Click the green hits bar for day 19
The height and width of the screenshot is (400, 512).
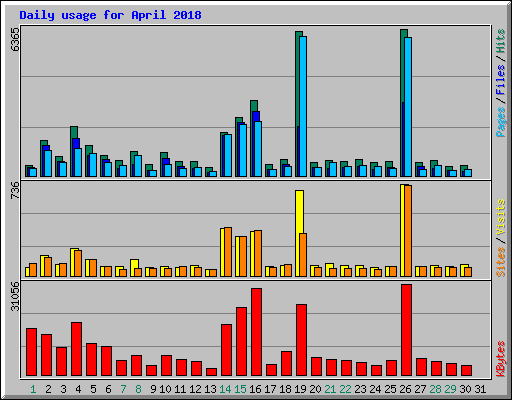tap(297, 80)
